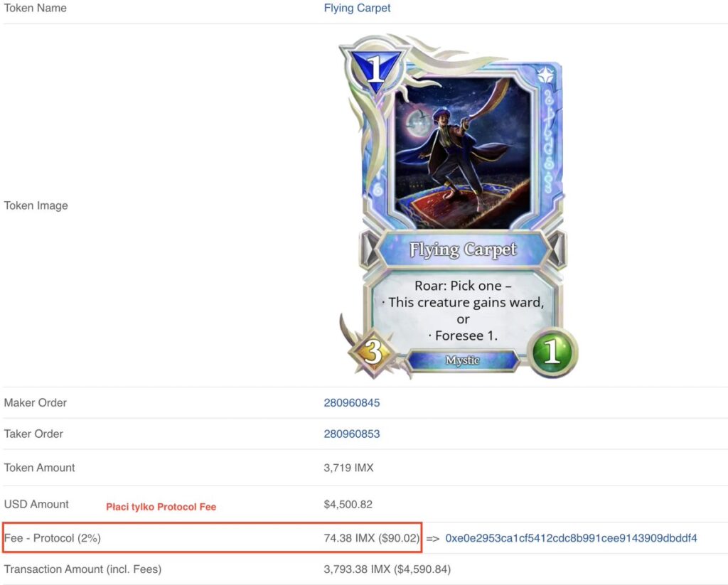Click the arrow symbol before the fee address
The width and height of the screenshot is (728, 585).
pos(432,539)
